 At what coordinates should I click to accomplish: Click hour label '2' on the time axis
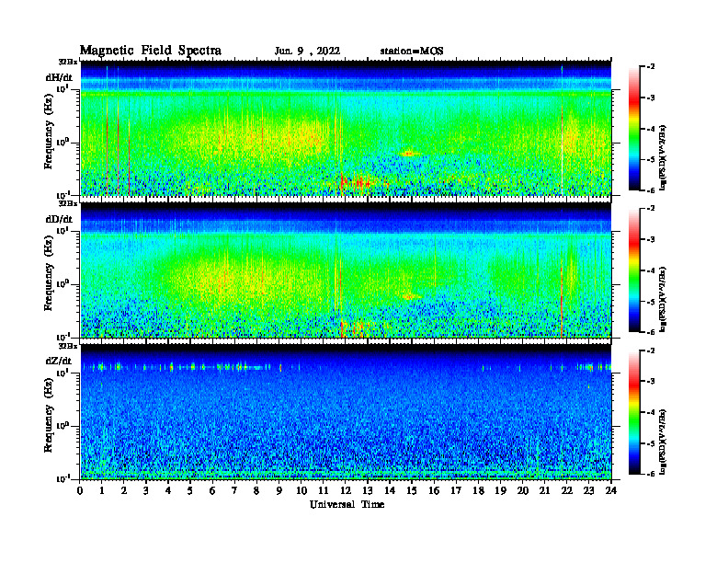pyautogui.click(x=124, y=490)
